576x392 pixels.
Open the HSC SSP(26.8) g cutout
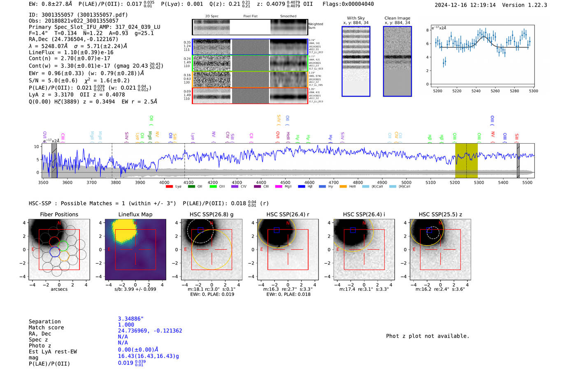[212, 250]
